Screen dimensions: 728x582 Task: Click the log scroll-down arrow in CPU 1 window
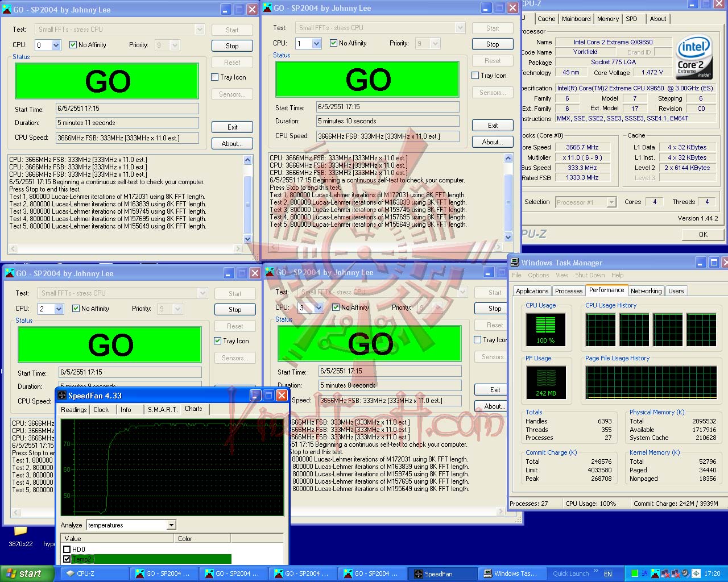pos(508,238)
